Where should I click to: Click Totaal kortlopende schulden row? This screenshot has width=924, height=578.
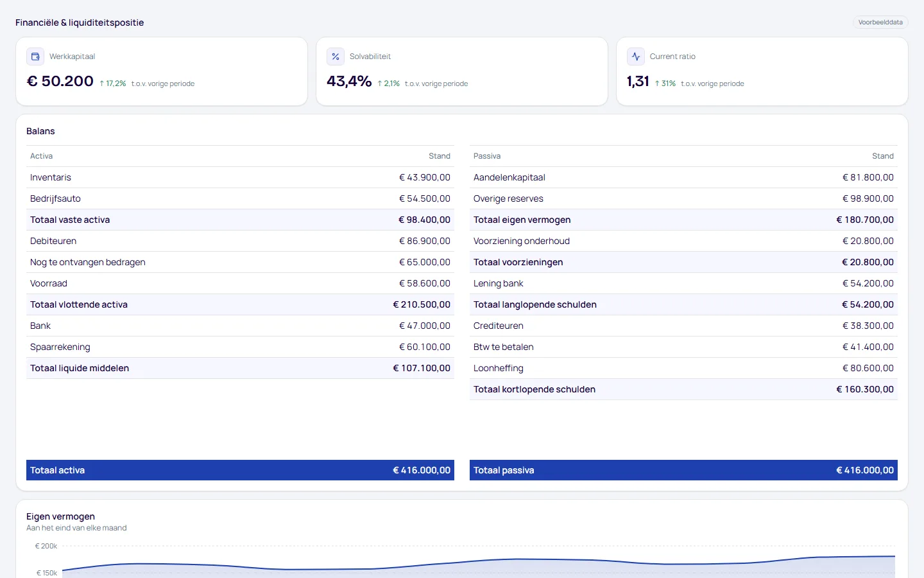click(x=683, y=389)
